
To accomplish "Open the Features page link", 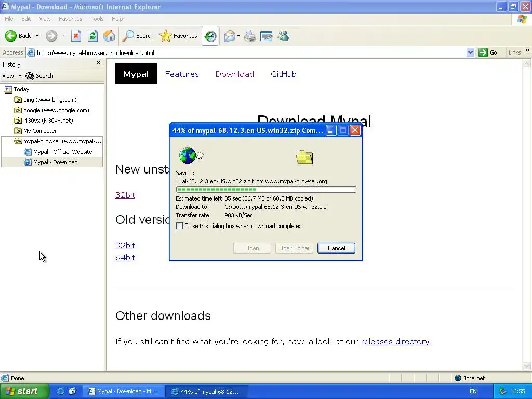I will [182, 74].
